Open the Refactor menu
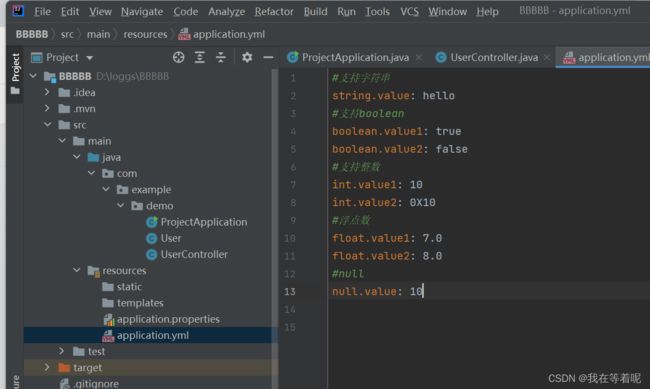This screenshot has width=650, height=389. pyautogui.click(x=274, y=12)
